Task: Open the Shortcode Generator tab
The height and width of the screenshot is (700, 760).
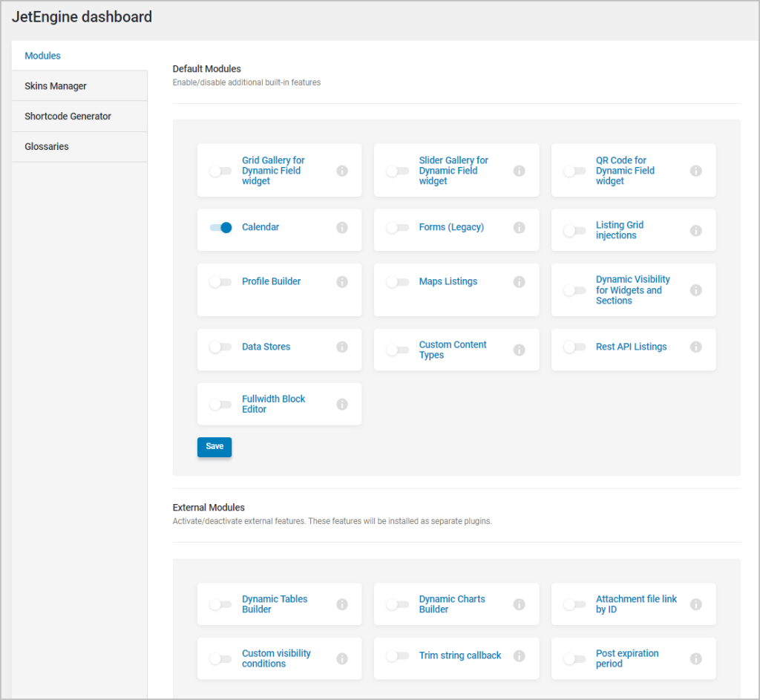Action: pos(68,117)
